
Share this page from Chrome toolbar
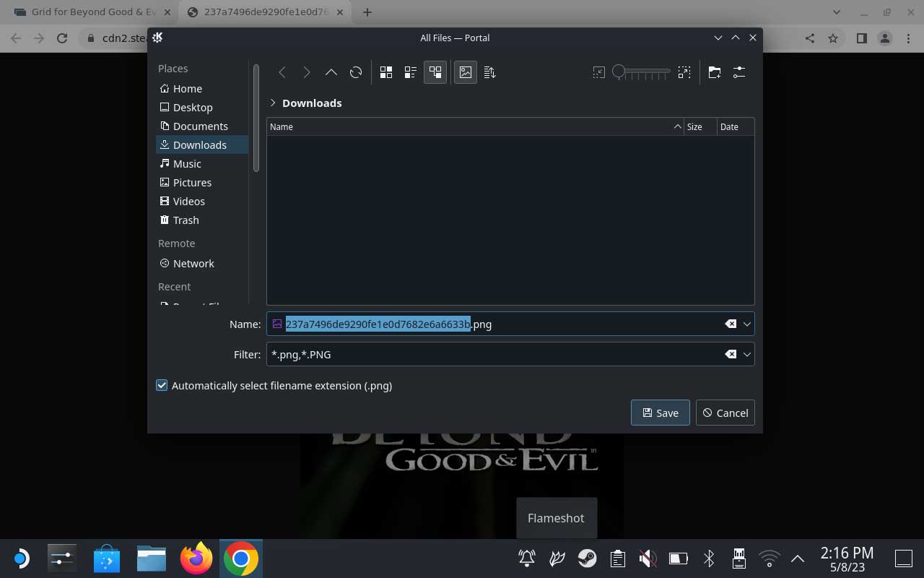[x=810, y=38]
